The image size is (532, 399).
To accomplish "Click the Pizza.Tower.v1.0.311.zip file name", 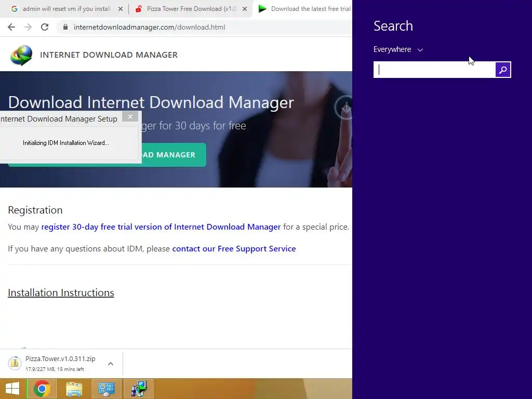I will [x=60, y=358].
